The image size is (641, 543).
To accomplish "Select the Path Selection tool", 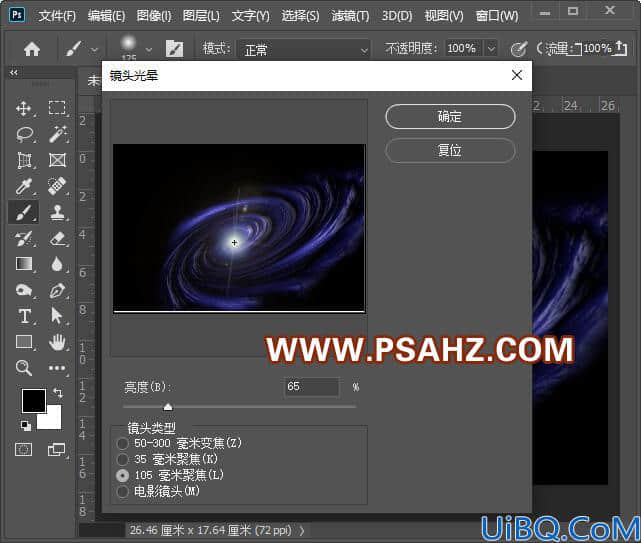I will click(56, 316).
